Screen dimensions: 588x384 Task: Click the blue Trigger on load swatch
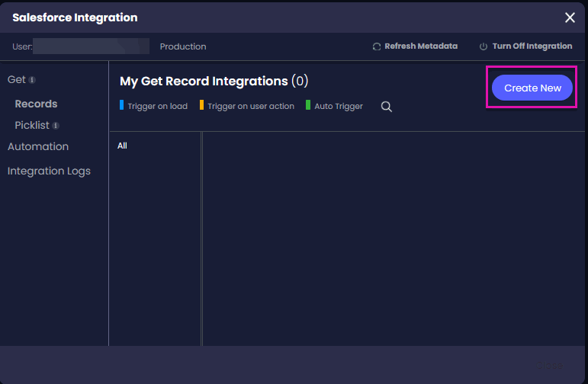tap(121, 105)
